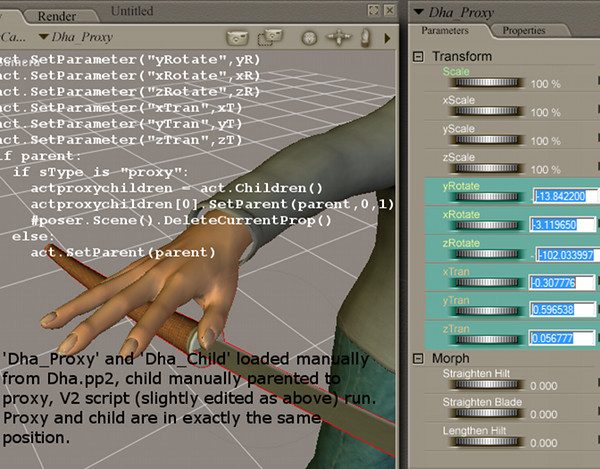Collapse the Transform group
The image size is (600, 469).
click(418, 57)
